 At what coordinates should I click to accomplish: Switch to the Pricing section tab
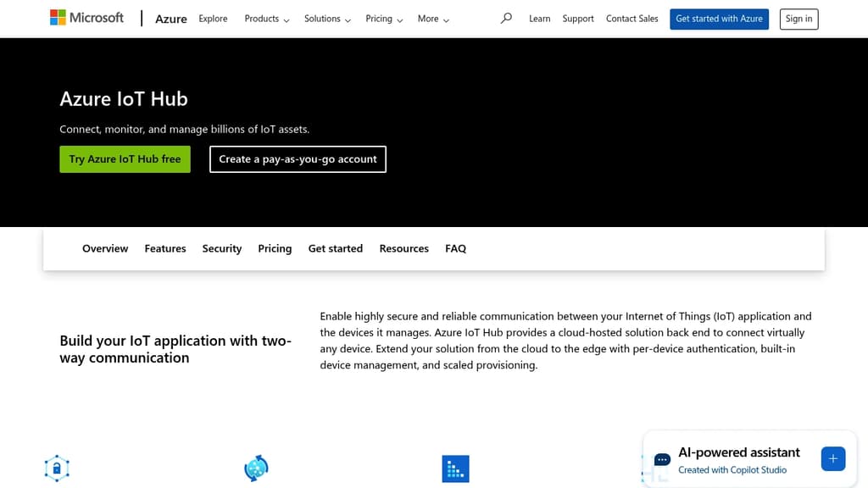pyautogui.click(x=275, y=248)
